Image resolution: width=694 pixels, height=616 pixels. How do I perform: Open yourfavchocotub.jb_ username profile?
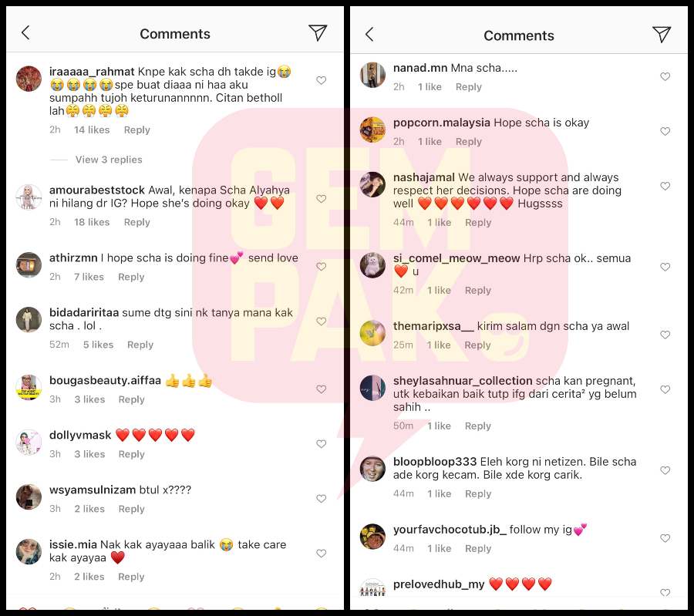(450, 530)
